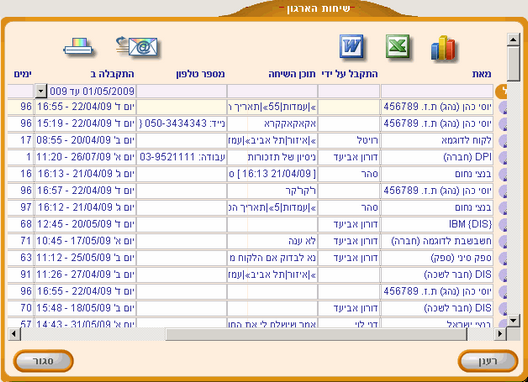
Task: Click the horizontal scrollbar thumb
Action: (x=316, y=334)
